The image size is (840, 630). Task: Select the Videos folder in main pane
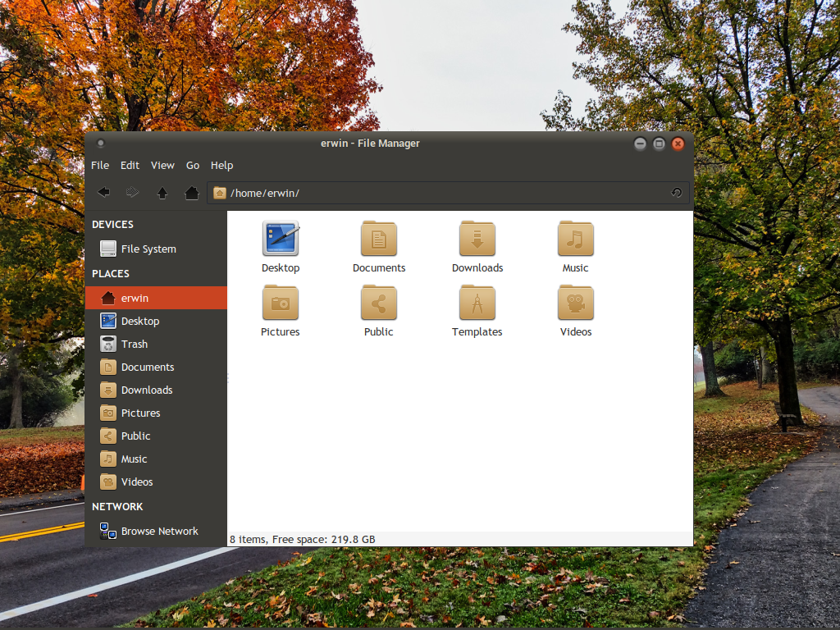tap(576, 311)
